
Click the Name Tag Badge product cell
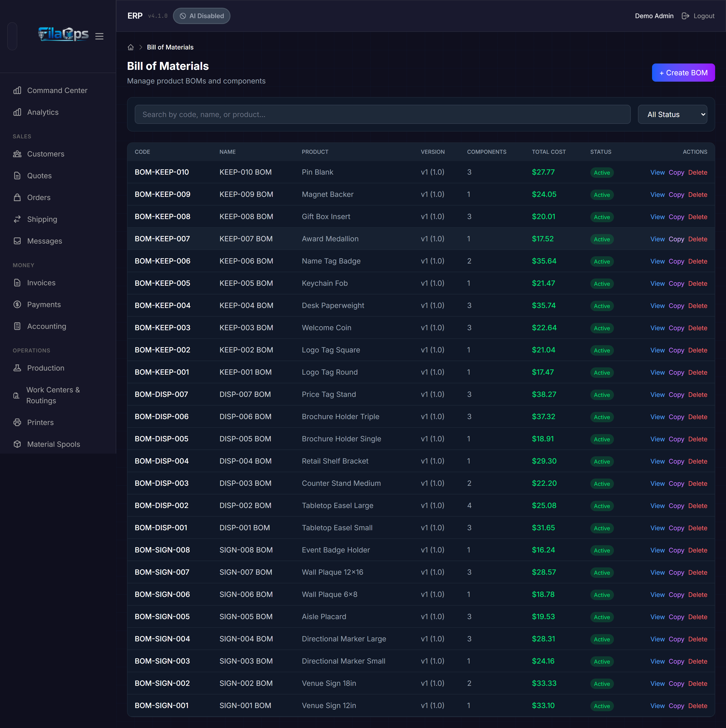331,261
